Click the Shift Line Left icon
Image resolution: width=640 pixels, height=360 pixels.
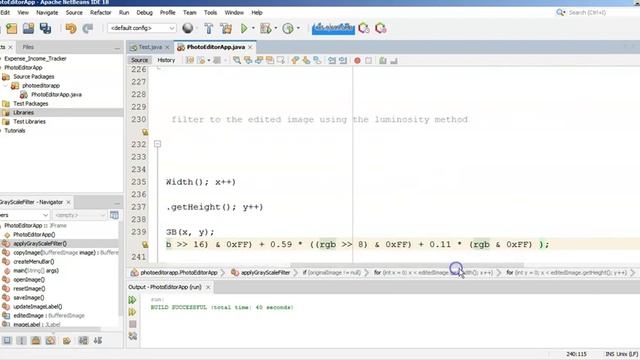coord(332,60)
